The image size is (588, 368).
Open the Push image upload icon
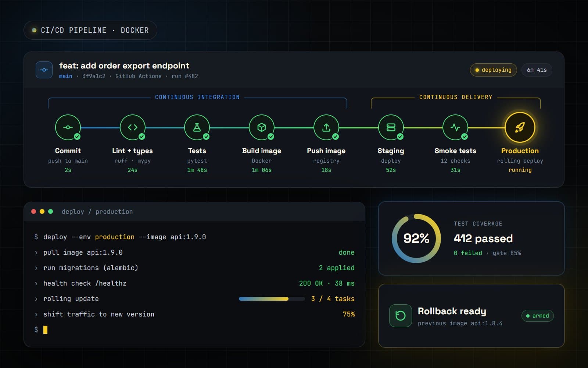pos(326,127)
